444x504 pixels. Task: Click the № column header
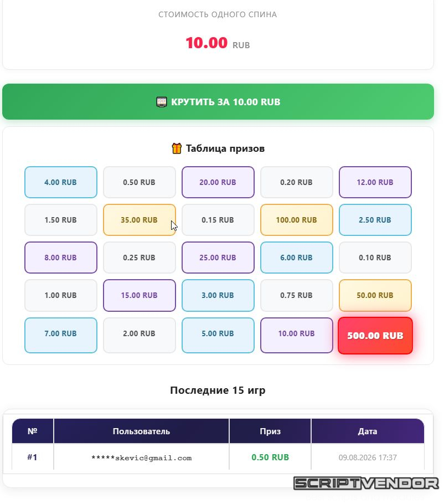[x=33, y=431]
